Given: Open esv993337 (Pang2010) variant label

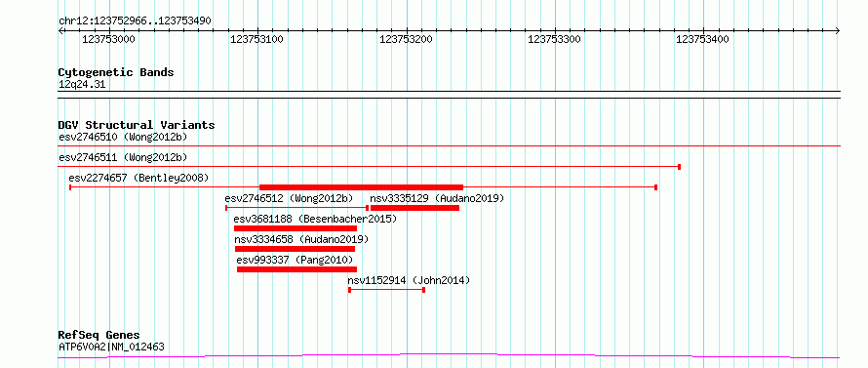Looking at the screenshot, I should [295, 260].
